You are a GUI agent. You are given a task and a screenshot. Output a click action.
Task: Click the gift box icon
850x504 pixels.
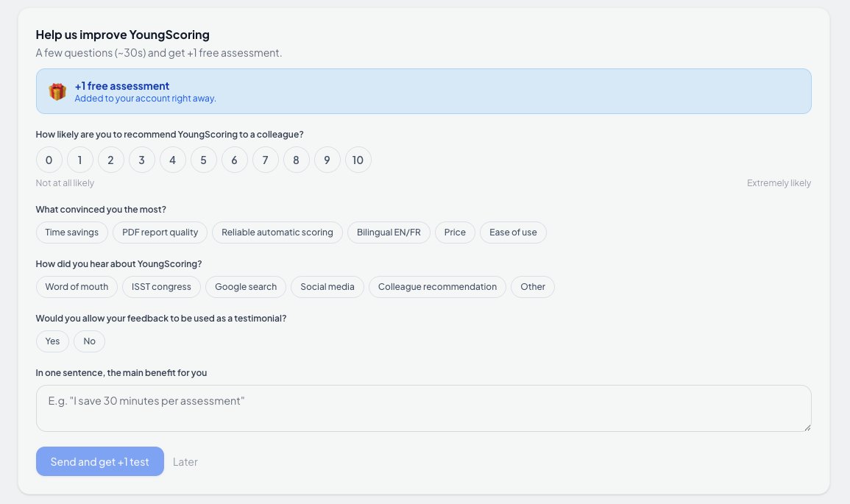coord(57,91)
